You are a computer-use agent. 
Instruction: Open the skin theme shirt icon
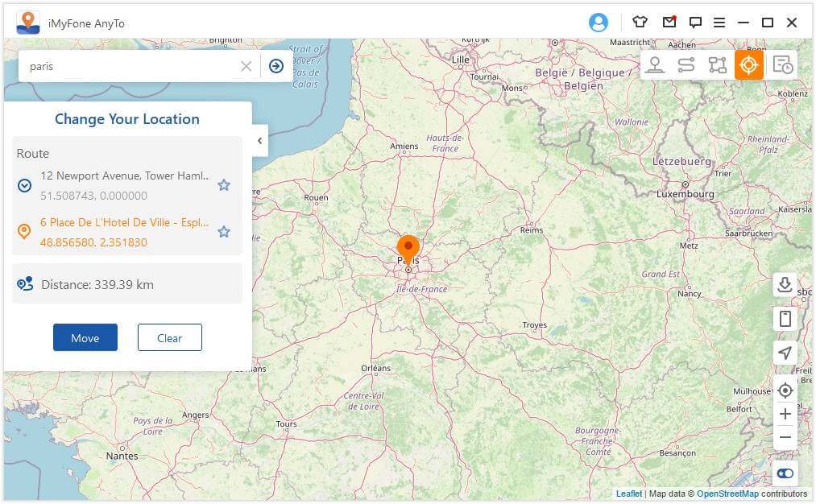[640, 22]
